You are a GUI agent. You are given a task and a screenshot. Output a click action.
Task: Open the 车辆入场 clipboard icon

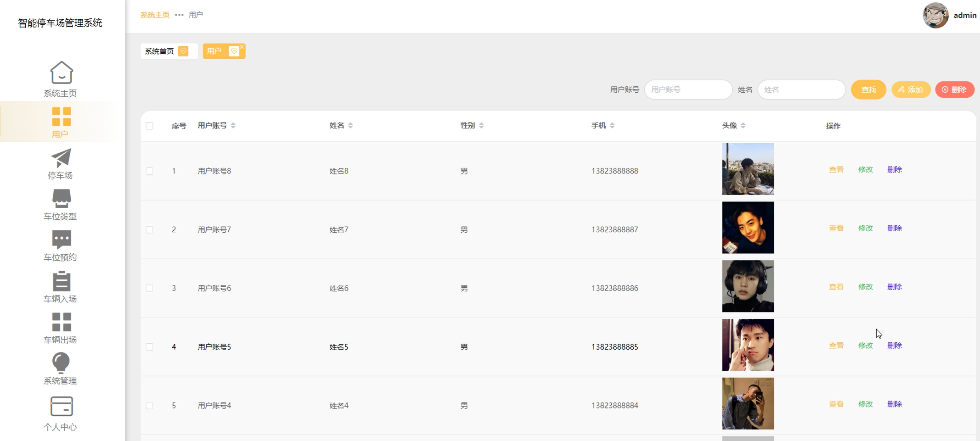tap(61, 281)
